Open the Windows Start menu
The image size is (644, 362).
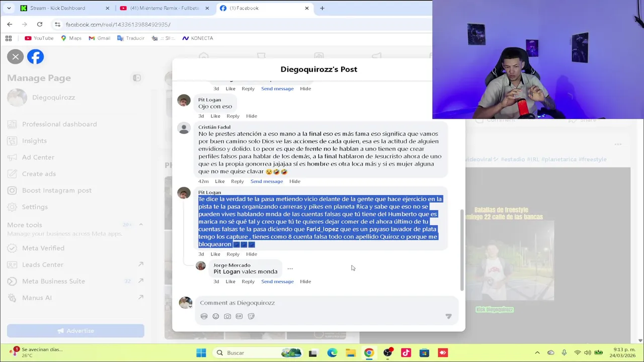[x=201, y=353]
